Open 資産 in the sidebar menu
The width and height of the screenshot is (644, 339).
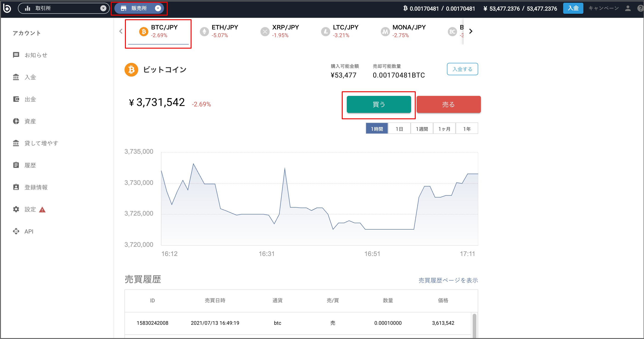click(x=30, y=121)
